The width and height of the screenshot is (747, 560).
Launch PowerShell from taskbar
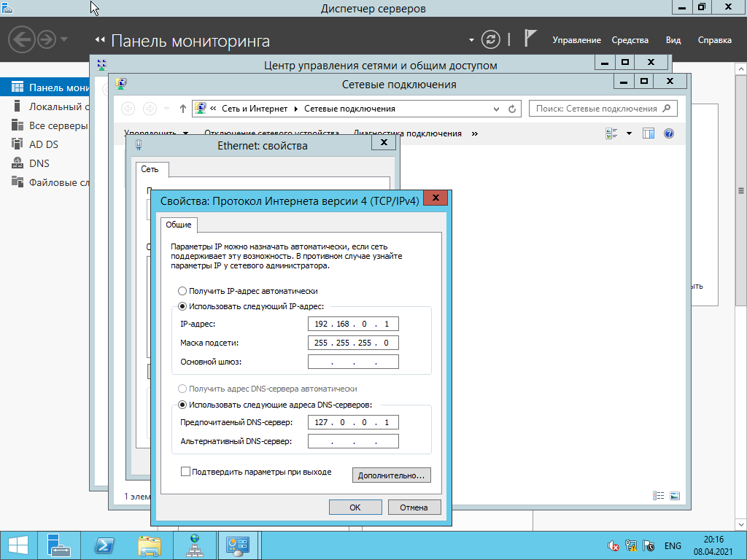coord(104,545)
